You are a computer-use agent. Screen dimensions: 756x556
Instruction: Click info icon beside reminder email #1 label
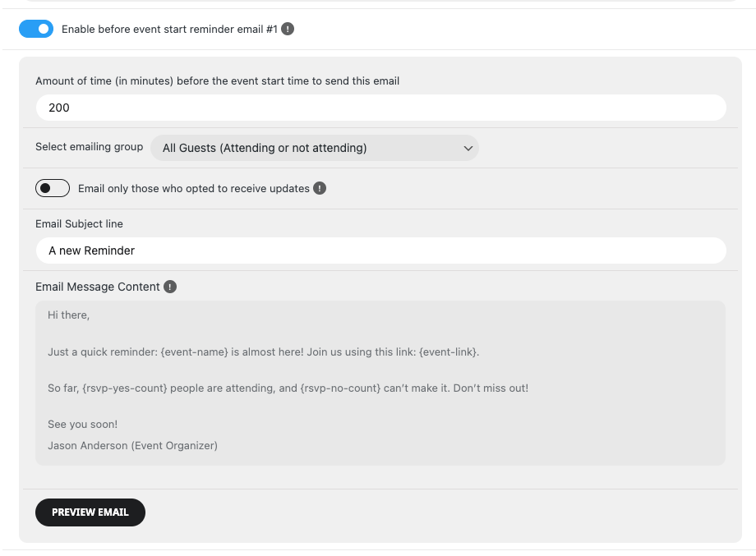coord(288,30)
